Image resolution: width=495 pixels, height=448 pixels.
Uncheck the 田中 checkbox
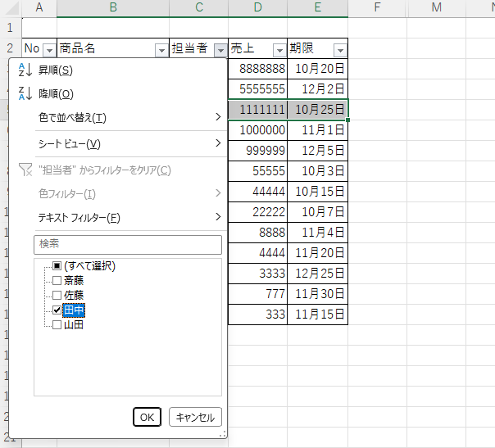click(57, 310)
